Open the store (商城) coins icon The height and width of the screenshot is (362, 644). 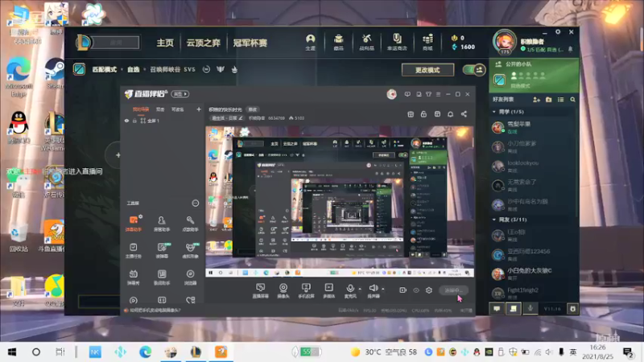(427, 42)
